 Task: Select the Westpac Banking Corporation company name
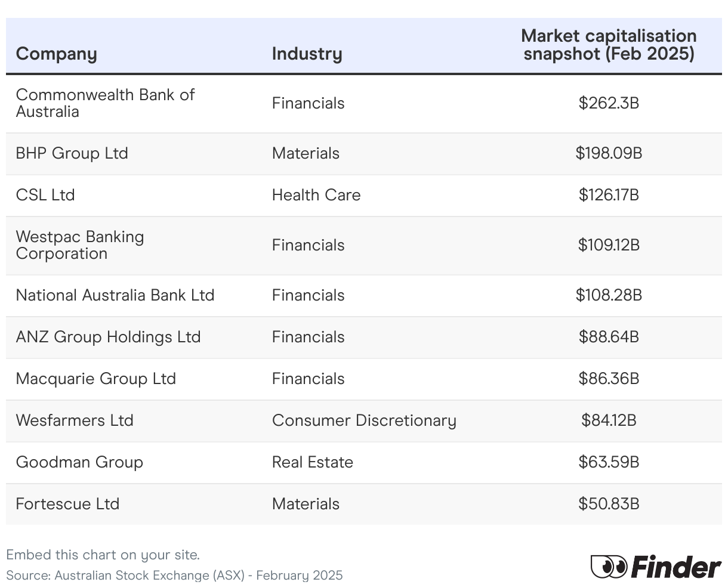click(x=80, y=245)
